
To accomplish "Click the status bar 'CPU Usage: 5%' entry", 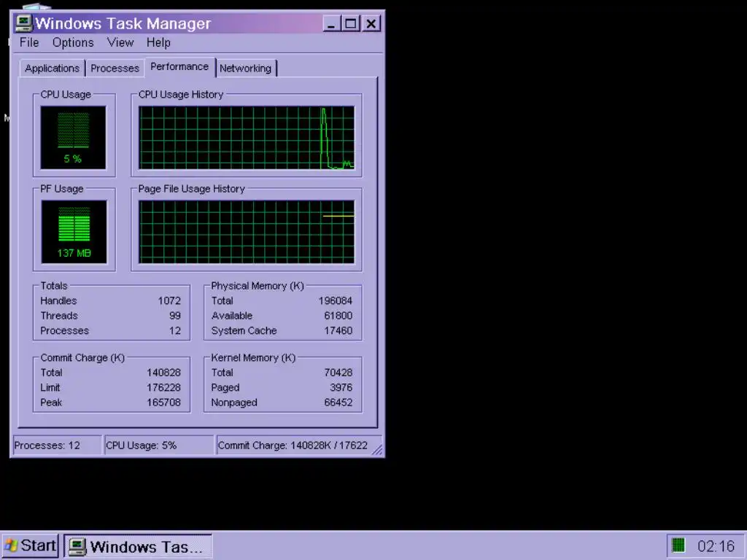I will pyautogui.click(x=158, y=446).
